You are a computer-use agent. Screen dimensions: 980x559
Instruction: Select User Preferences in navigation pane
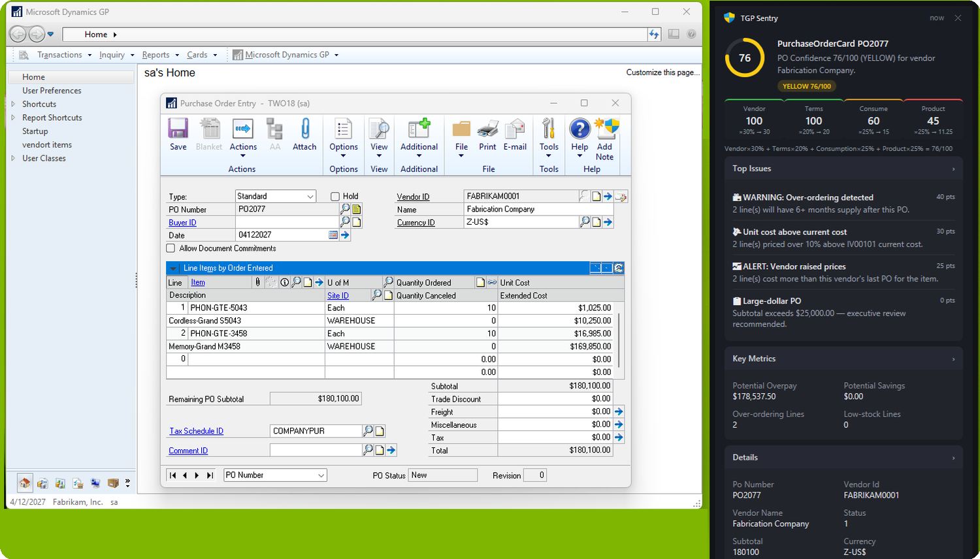pyautogui.click(x=52, y=91)
